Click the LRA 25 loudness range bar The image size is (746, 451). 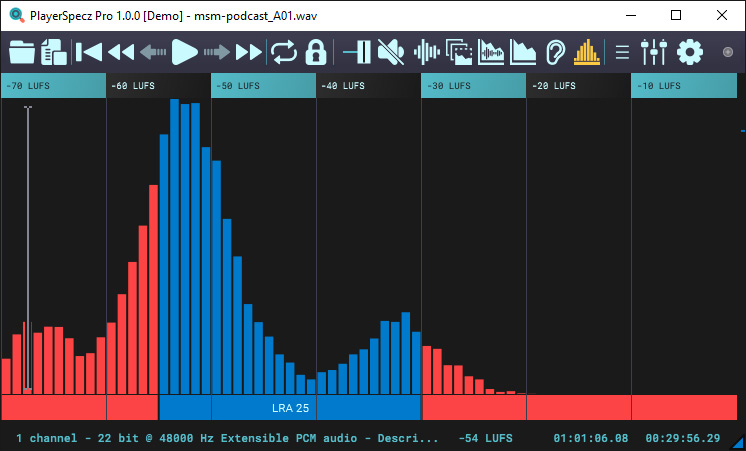[290, 408]
